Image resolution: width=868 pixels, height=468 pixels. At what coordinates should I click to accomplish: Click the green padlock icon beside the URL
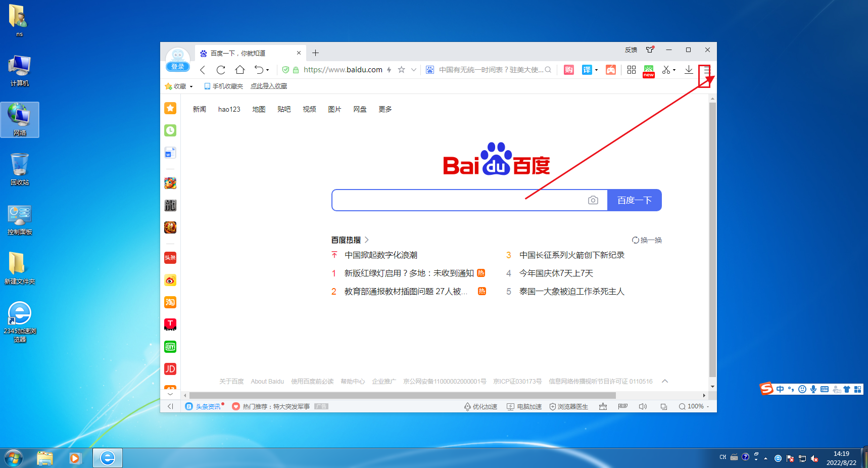(x=296, y=70)
